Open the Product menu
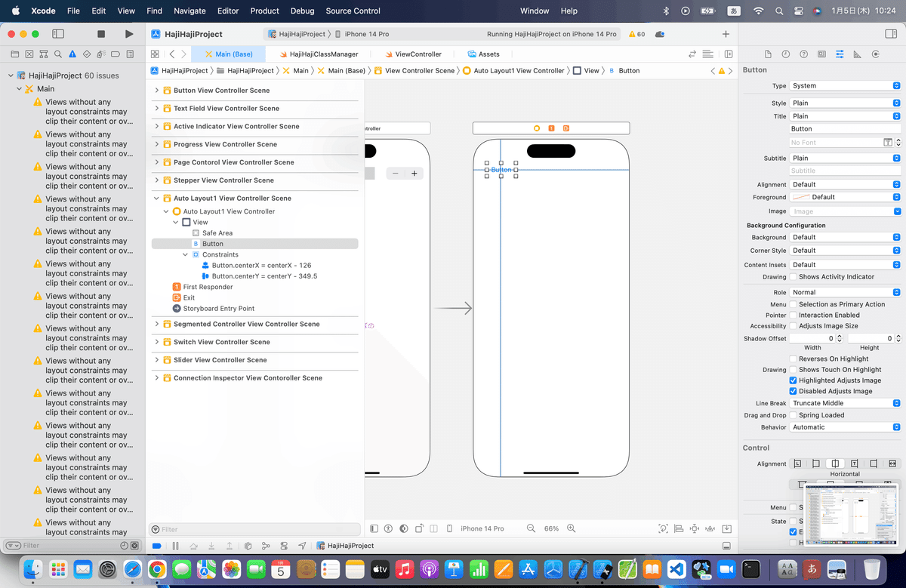Screen dimensions: 906x588 point(265,11)
